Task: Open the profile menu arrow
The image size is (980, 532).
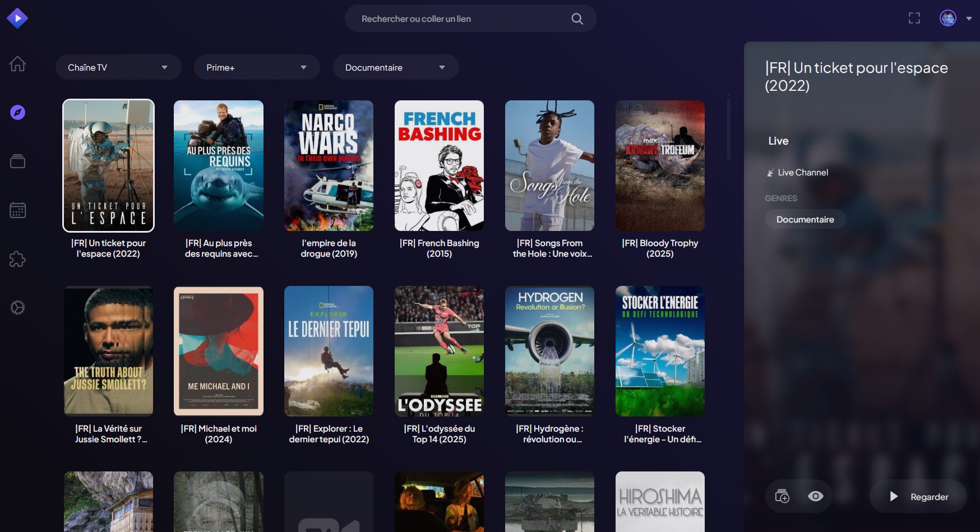Action: click(969, 18)
